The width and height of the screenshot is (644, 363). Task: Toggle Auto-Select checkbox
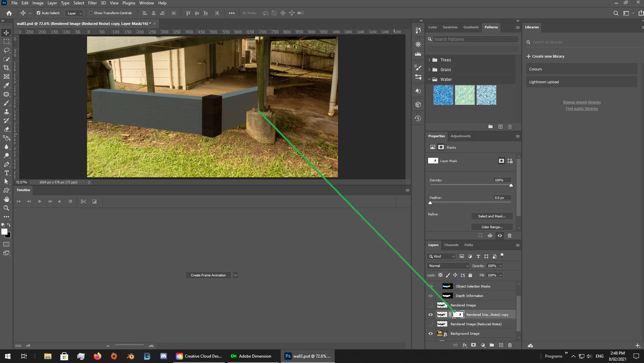click(x=38, y=13)
